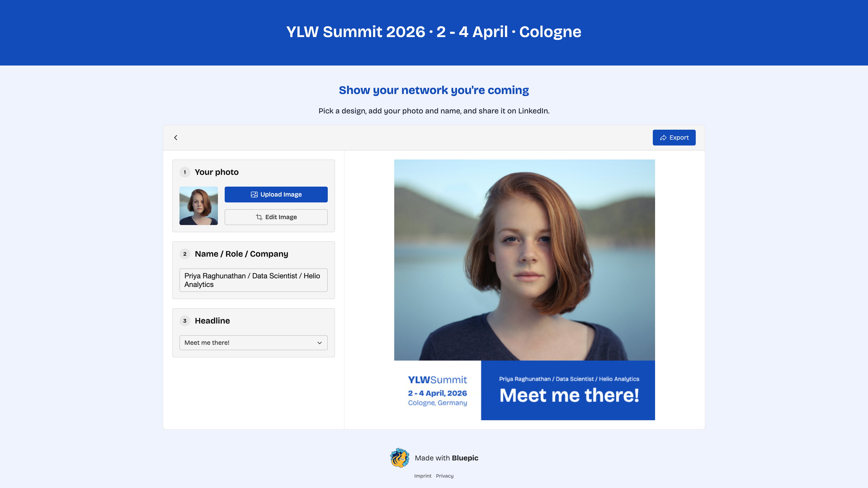Focus the Name / Role / Company text field
Image resolution: width=868 pixels, height=488 pixels.
(253, 280)
